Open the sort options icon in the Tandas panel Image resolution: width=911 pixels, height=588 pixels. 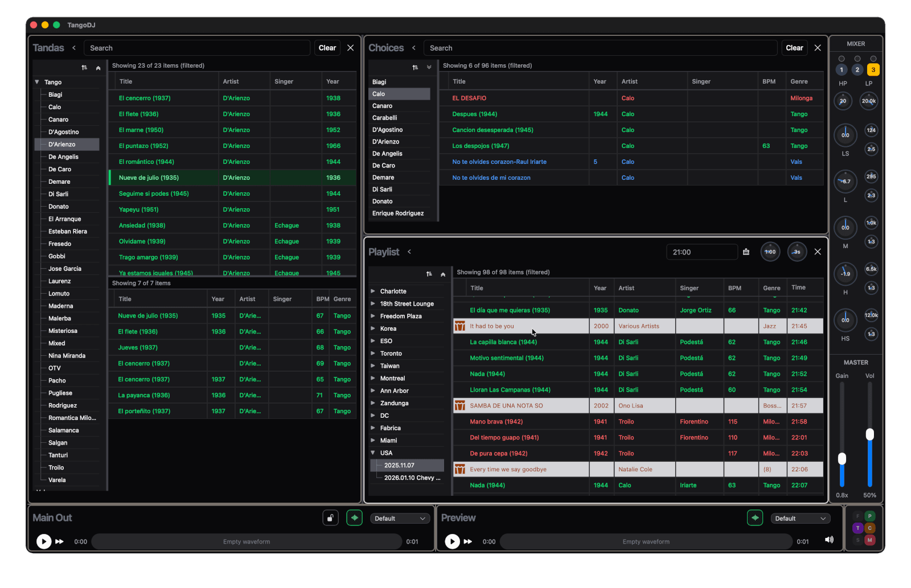click(84, 67)
